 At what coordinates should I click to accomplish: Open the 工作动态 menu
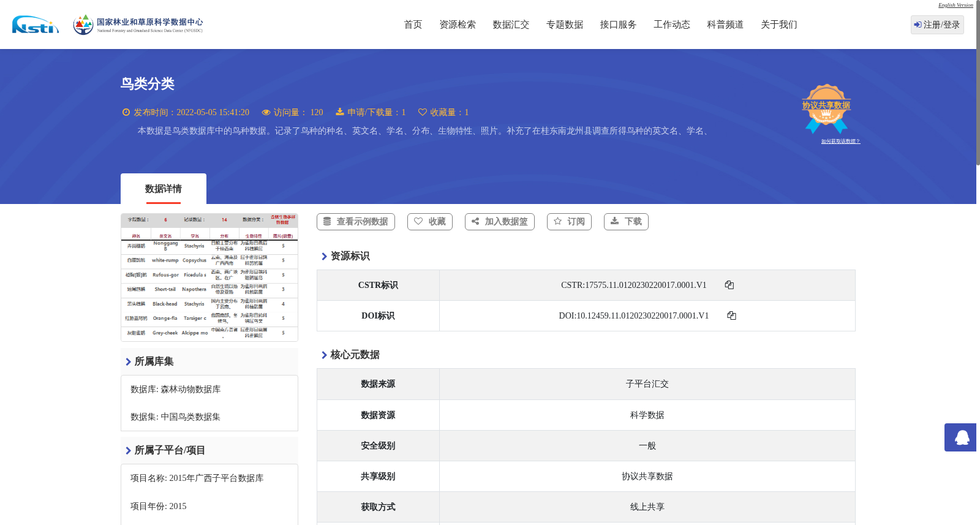click(672, 25)
